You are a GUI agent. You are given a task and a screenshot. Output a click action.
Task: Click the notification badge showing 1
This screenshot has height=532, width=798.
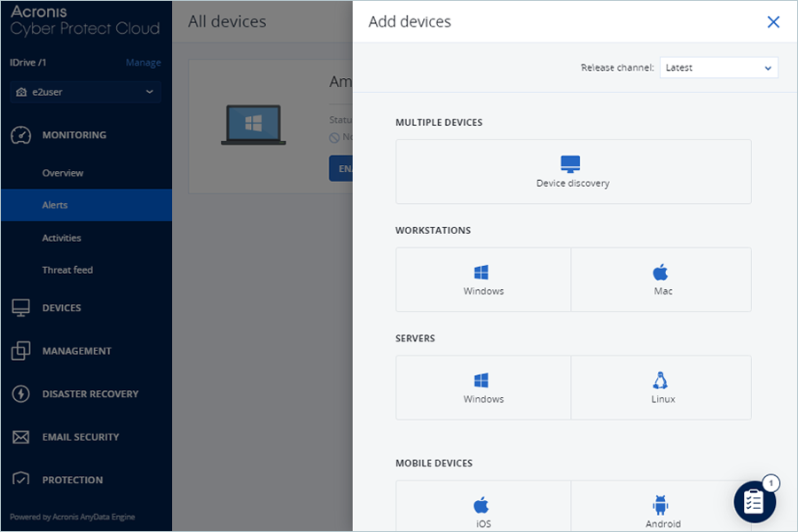(x=771, y=483)
